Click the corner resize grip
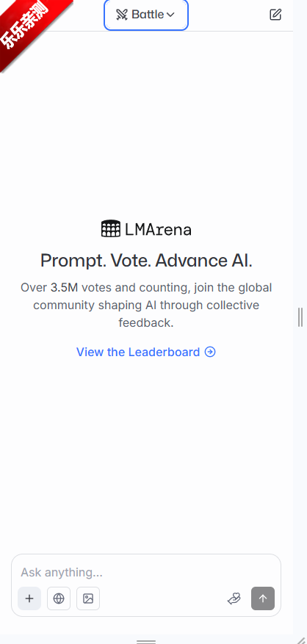Image resolution: width=307 pixels, height=644 pixels. (302, 639)
